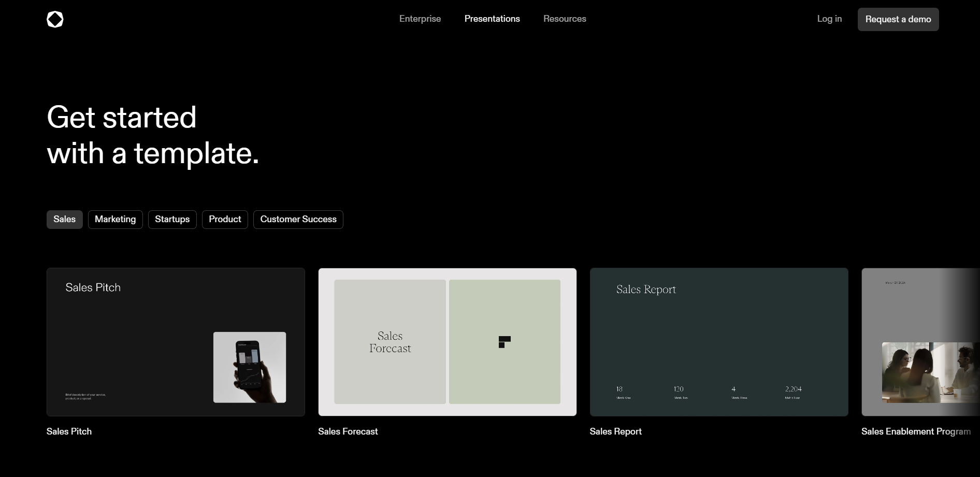Select the Startups category tab

click(172, 220)
